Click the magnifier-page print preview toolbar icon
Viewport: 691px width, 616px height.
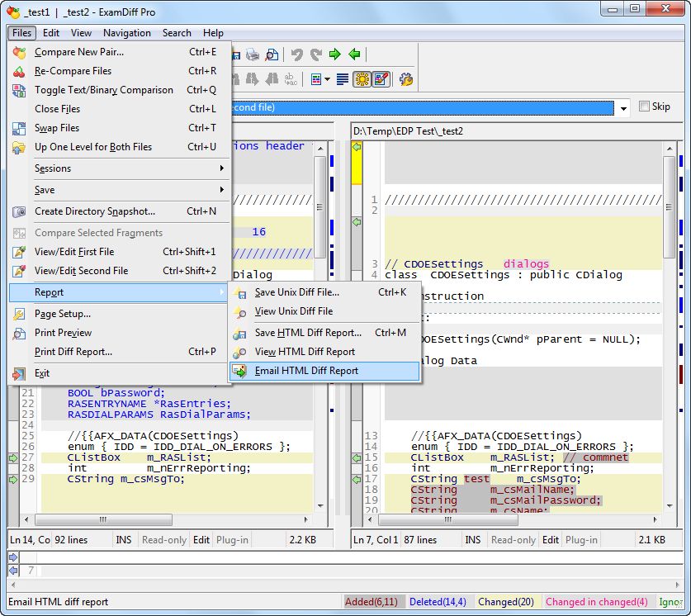coord(272,54)
